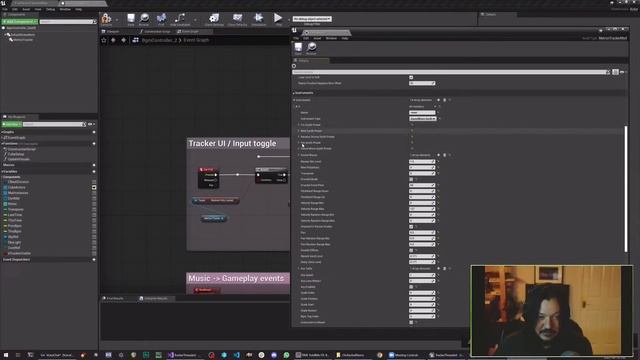Expand the Arp Table array row
Image resolution: width=640 pixels, height=360 pixels.
coord(299,269)
